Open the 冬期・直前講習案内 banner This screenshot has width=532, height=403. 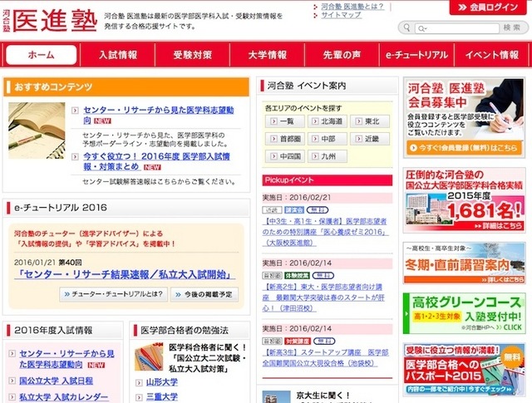(464, 263)
